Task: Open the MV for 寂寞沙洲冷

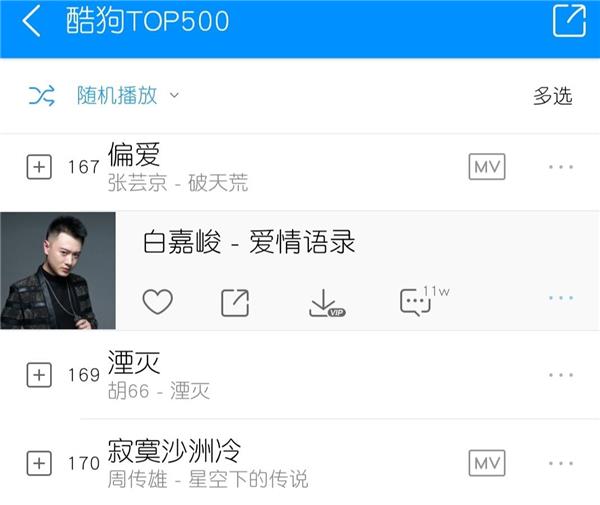Action: [487, 463]
